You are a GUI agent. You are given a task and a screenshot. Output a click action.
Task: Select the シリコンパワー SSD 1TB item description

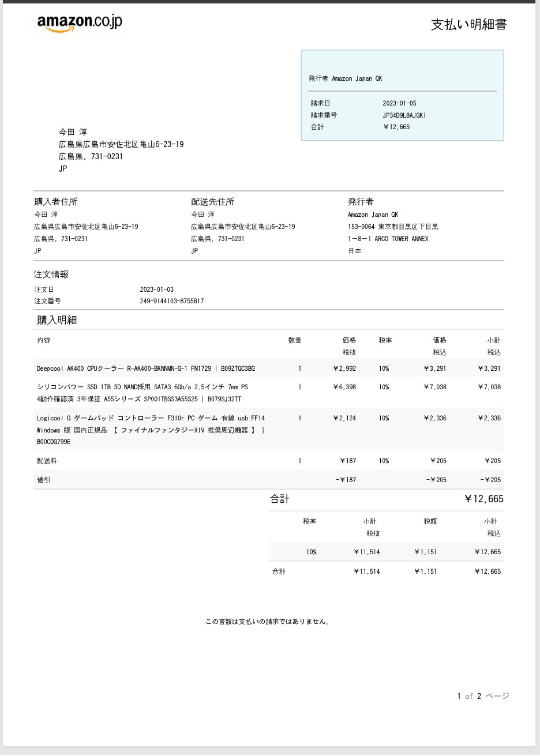click(x=142, y=393)
